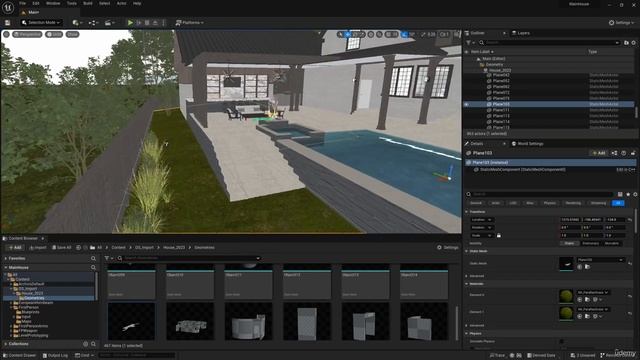The height and width of the screenshot is (360, 640).
Task: Open the Rotation type dropdown
Action: tap(482, 227)
